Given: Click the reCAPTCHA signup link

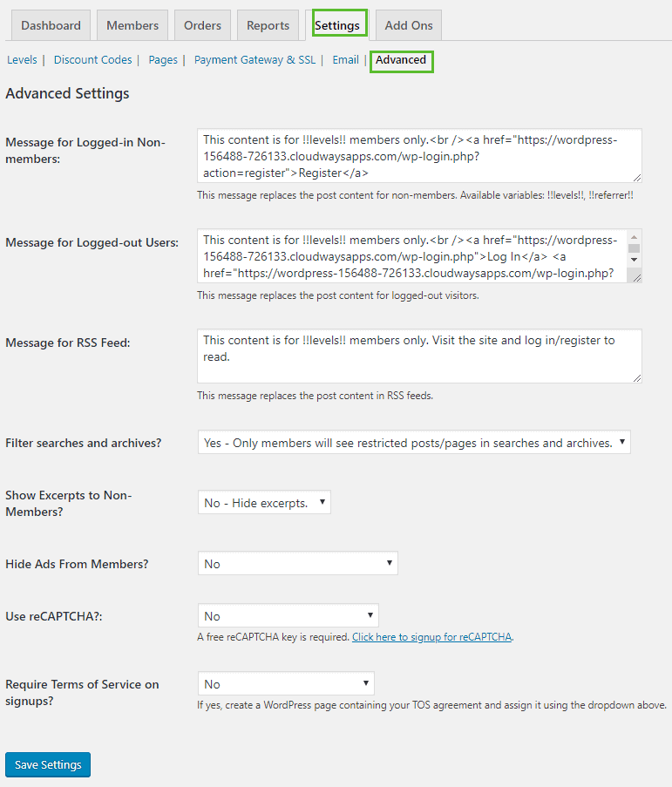Looking at the screenshot, I should coord(432,637).
